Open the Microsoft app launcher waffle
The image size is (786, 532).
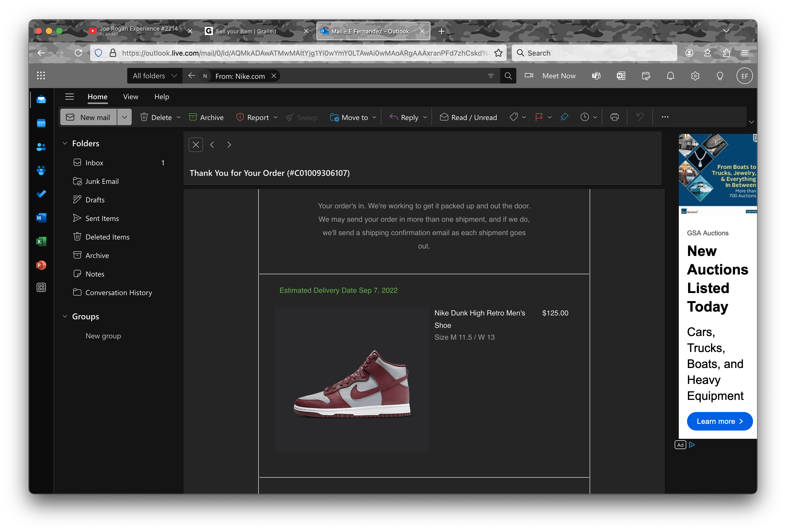point(41,76)
